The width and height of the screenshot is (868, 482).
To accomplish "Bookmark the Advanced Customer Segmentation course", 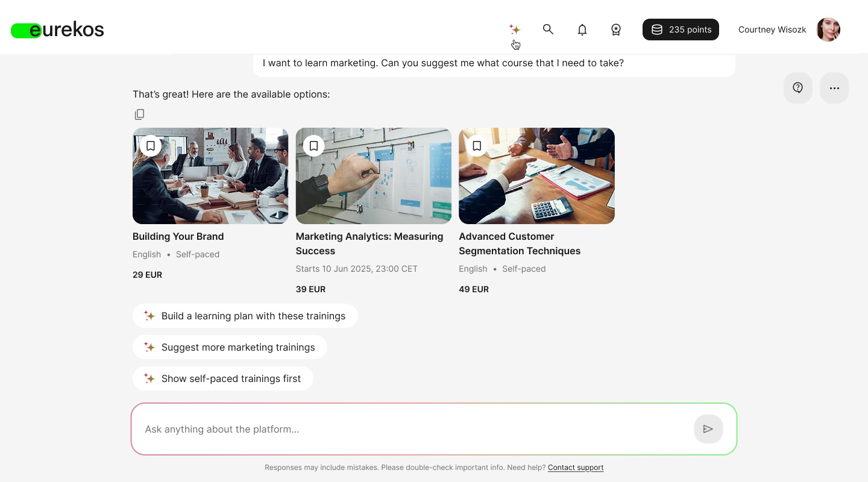I will (x=477, y=145).
